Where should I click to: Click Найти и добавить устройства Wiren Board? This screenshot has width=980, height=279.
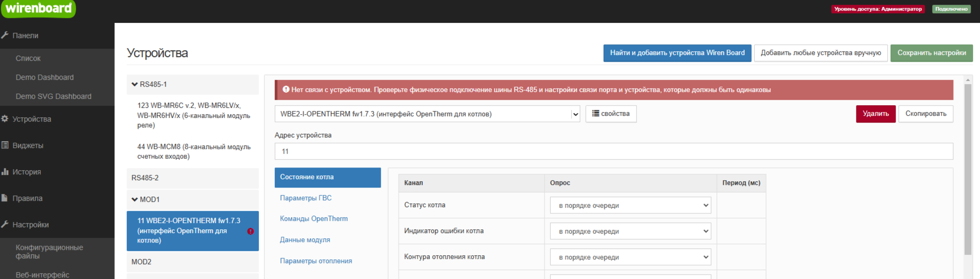click(677, 53)
